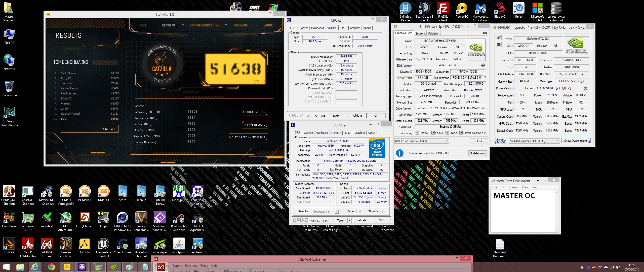Click Notepad vertical scrollbar
The width and height of the screenshot is (644, 272).
(556, 211)
